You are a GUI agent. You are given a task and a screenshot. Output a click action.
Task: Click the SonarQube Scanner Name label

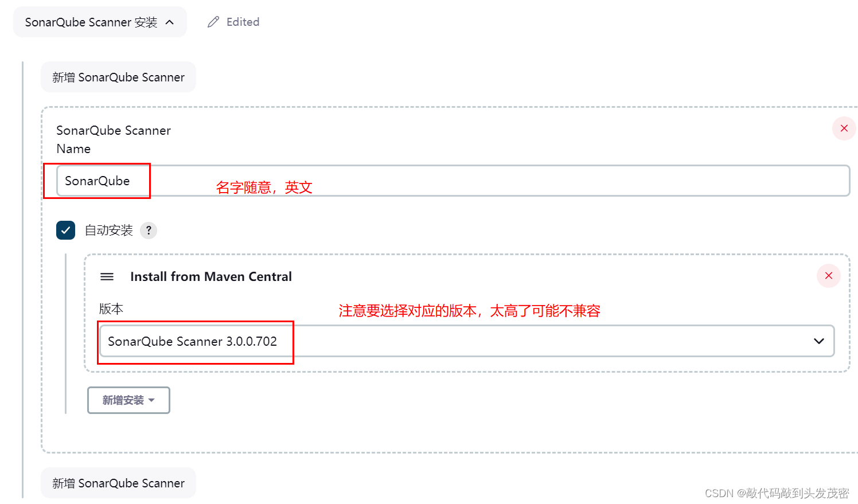pyautogui.click(x=114, y=139)
